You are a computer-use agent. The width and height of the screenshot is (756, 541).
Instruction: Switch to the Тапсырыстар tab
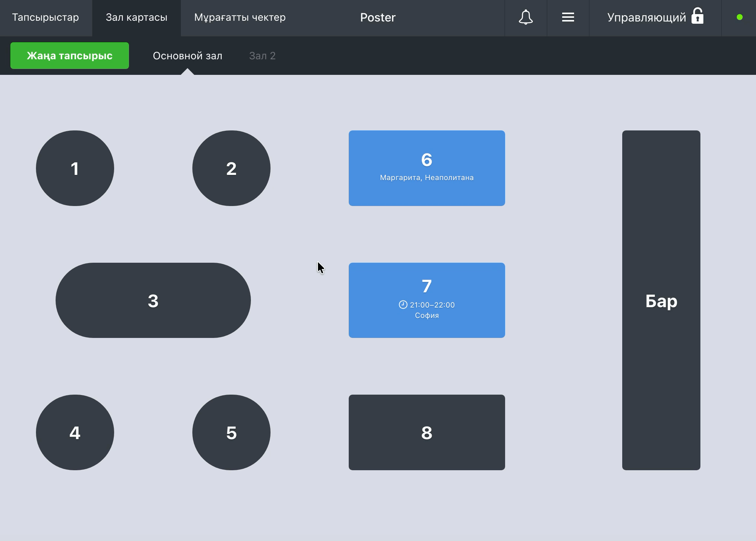click(x=46, y=17)
